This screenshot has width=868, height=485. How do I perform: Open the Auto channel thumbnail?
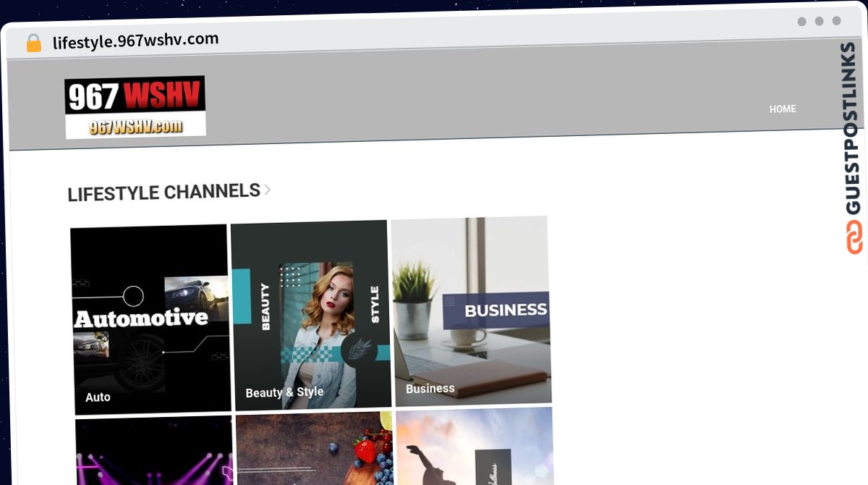pyautogui.click(x=150, y=319)
